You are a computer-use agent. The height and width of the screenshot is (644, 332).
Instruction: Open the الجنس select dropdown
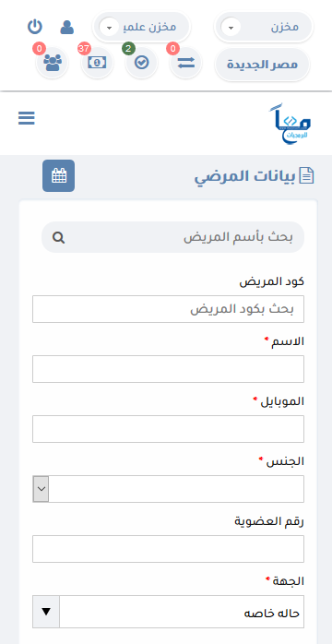[168, 489]
